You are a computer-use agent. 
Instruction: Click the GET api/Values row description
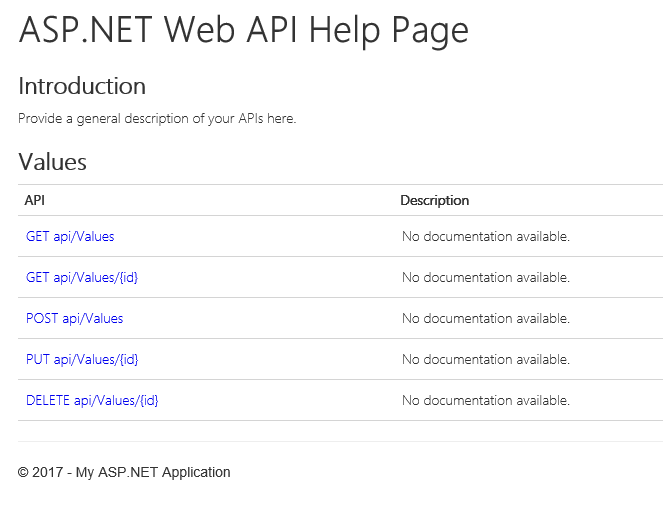click(486, 236)
